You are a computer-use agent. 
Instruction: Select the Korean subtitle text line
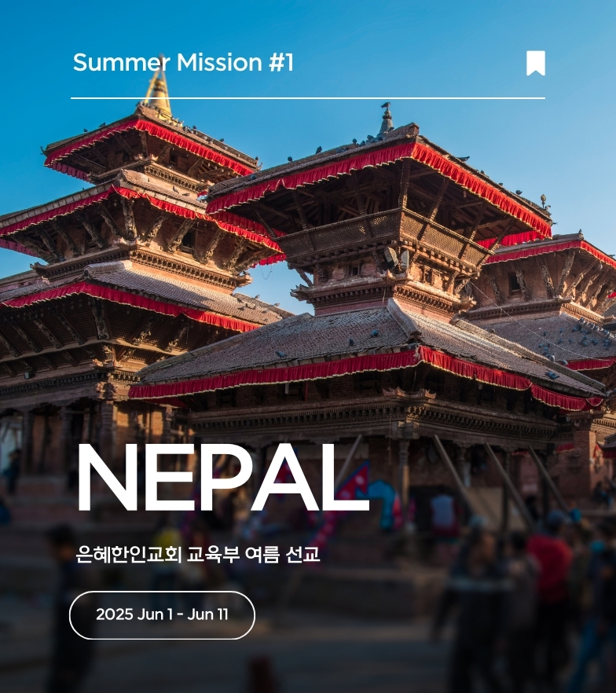[197, 554]
